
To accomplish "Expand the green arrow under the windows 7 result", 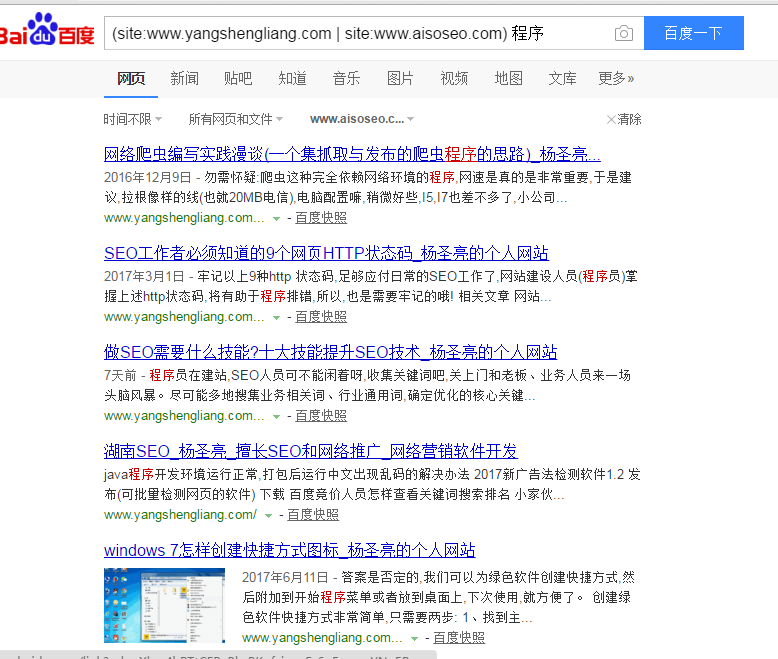I will 414,639.
